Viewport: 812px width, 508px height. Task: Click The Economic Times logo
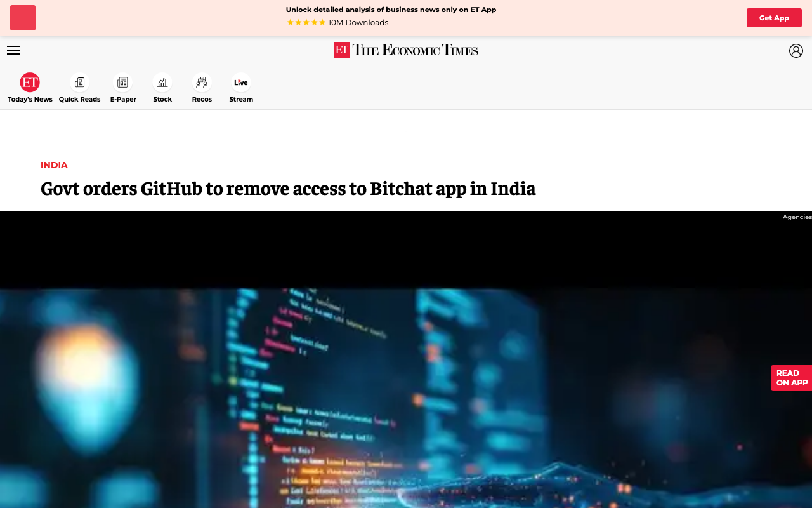tap(406, 50)
